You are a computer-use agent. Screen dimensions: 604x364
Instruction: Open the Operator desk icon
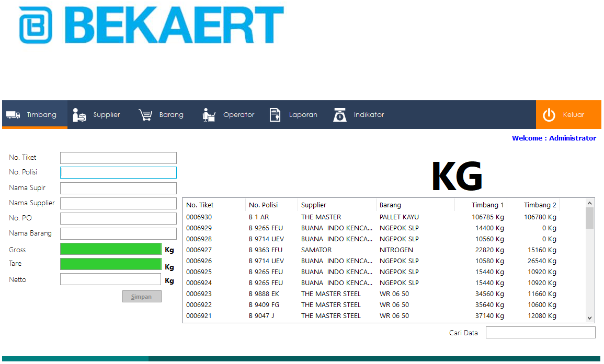coord(209,115)
